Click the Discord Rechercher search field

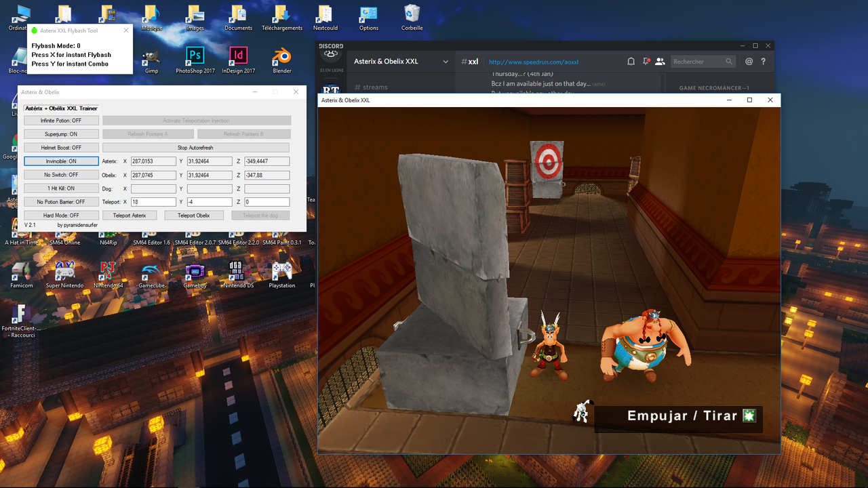(x=703, y=62)
